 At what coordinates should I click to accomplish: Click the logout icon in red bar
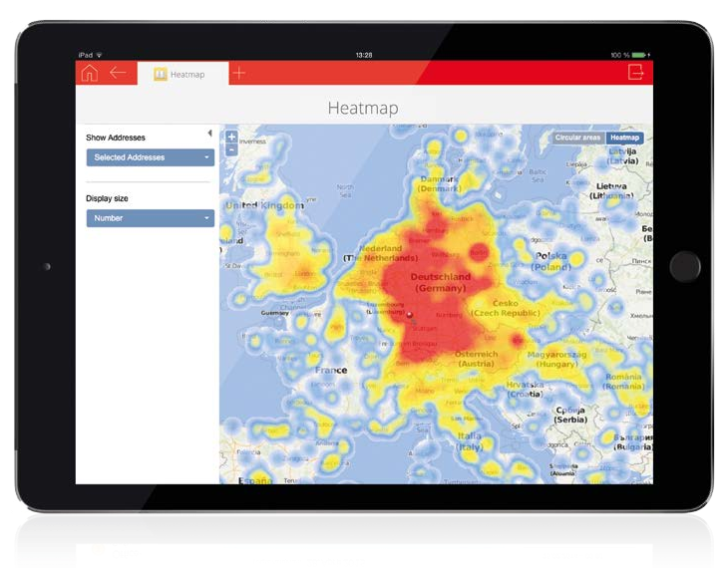pos(636,73)
